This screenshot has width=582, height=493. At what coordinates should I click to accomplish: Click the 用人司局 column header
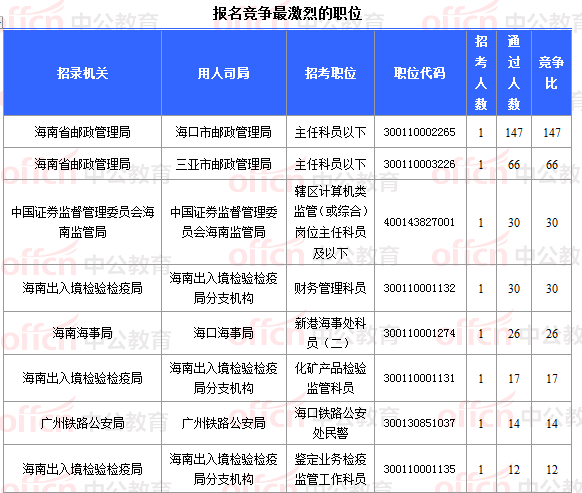coord(223,73)
